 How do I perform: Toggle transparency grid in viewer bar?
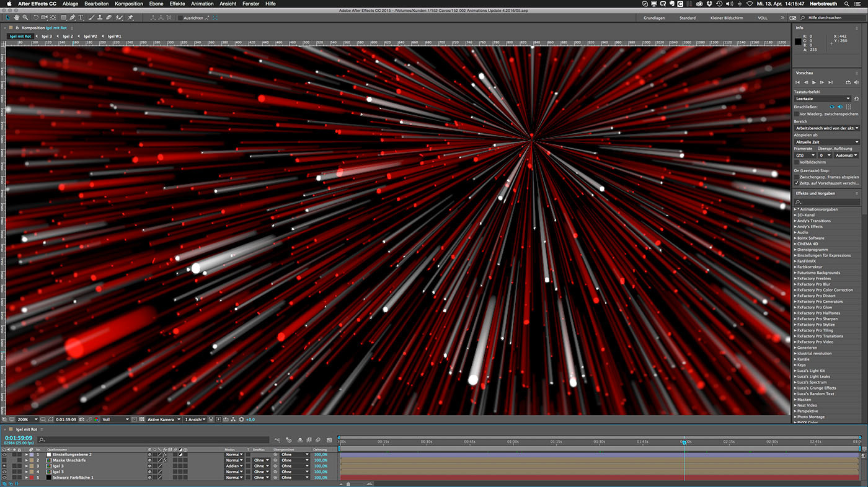pos(141,419)
